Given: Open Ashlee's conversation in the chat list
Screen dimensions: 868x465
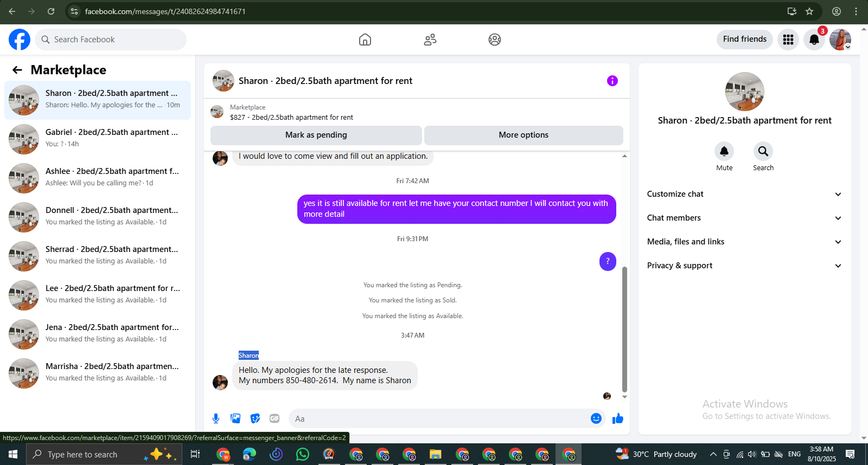Looking at the screenshot, I should click(98, 178).
